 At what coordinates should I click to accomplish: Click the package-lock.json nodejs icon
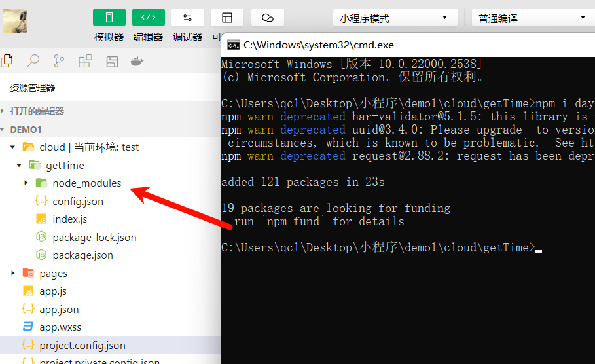[41, 237]
